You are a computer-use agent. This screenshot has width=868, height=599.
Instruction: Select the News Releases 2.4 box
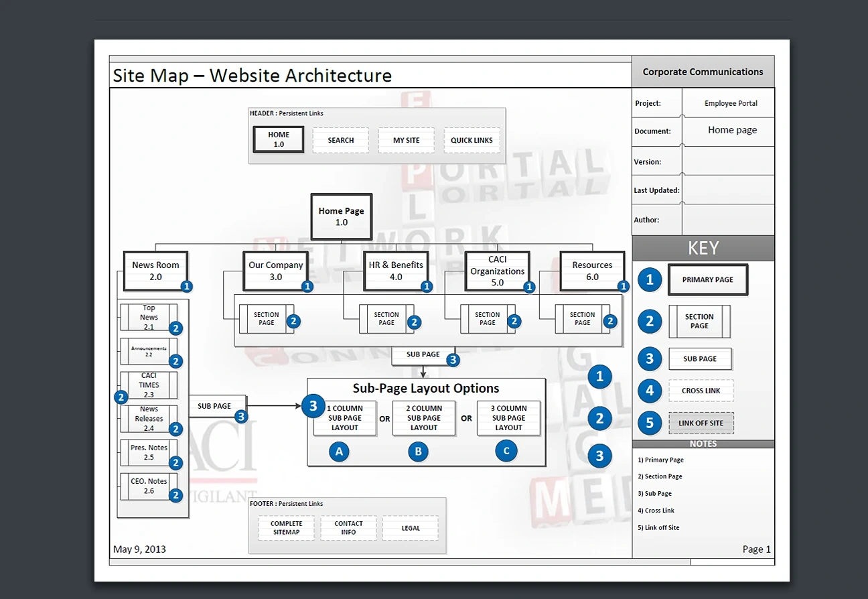click(149, 419)
